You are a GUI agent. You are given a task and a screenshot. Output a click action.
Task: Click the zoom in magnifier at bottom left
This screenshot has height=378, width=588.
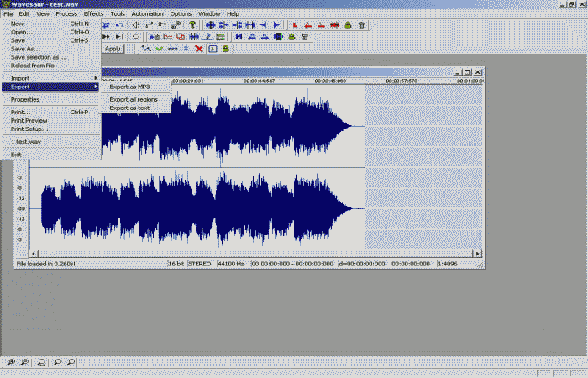pyautogui.click(x=11, y=362)
